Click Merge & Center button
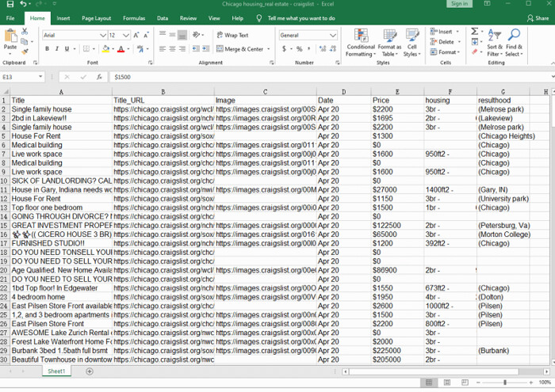Image resolution: width=555 pixels, height=392 pixels. point(240,49)
